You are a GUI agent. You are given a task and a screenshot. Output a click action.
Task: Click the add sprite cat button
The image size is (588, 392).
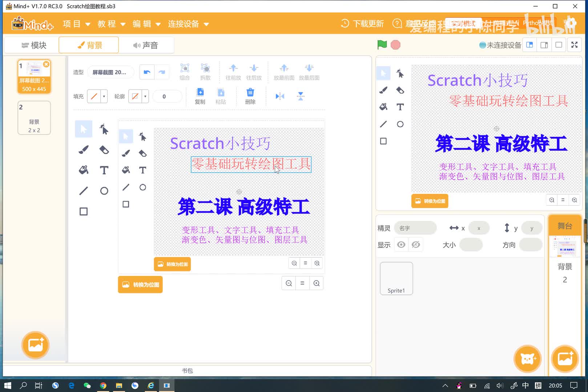tap(528, 359)
